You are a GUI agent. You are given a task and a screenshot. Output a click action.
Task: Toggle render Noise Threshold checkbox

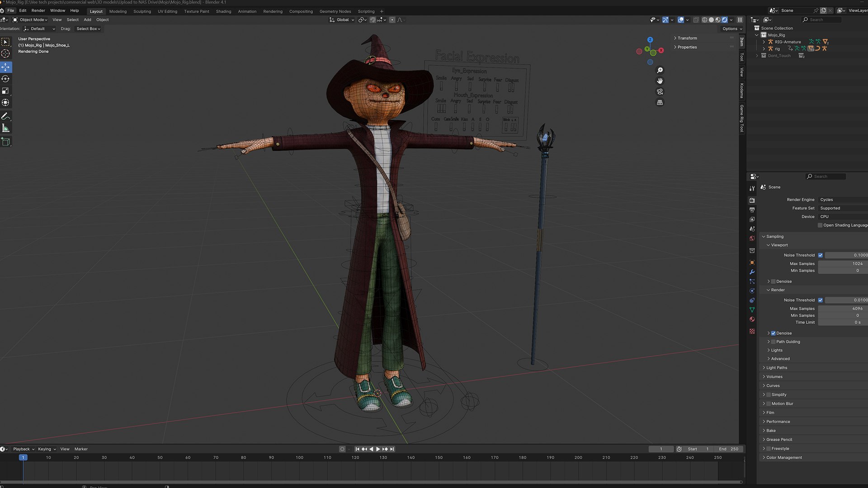click(820, 300)
